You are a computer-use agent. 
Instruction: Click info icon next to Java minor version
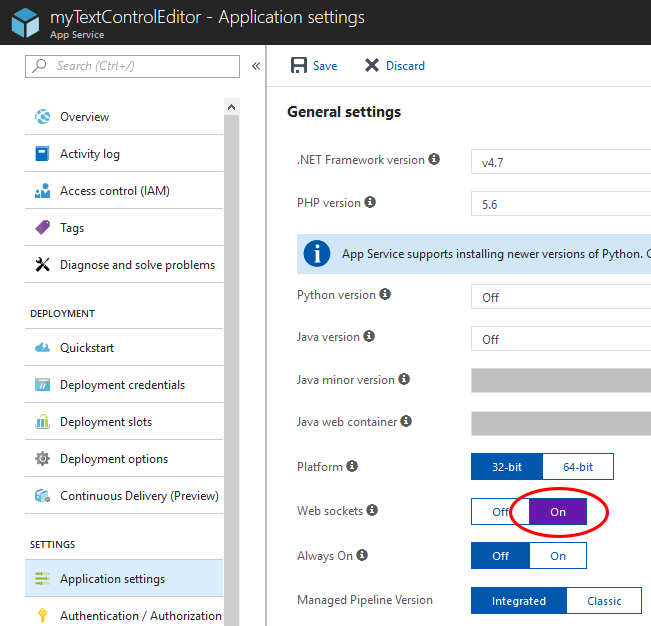404,379
